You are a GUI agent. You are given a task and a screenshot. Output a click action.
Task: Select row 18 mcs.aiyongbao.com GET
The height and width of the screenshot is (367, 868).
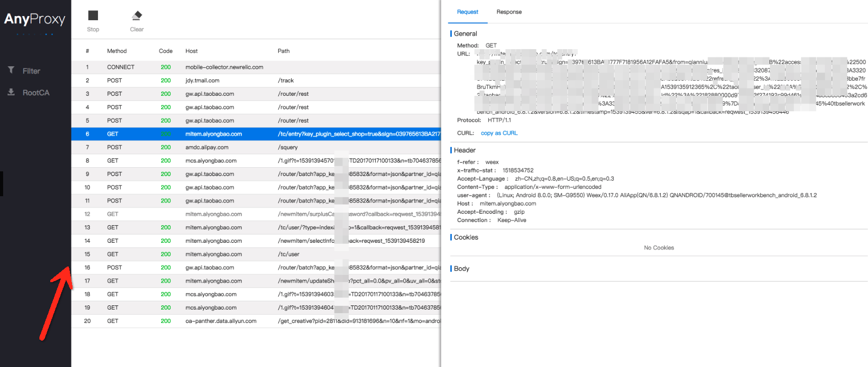coord(256,295)
